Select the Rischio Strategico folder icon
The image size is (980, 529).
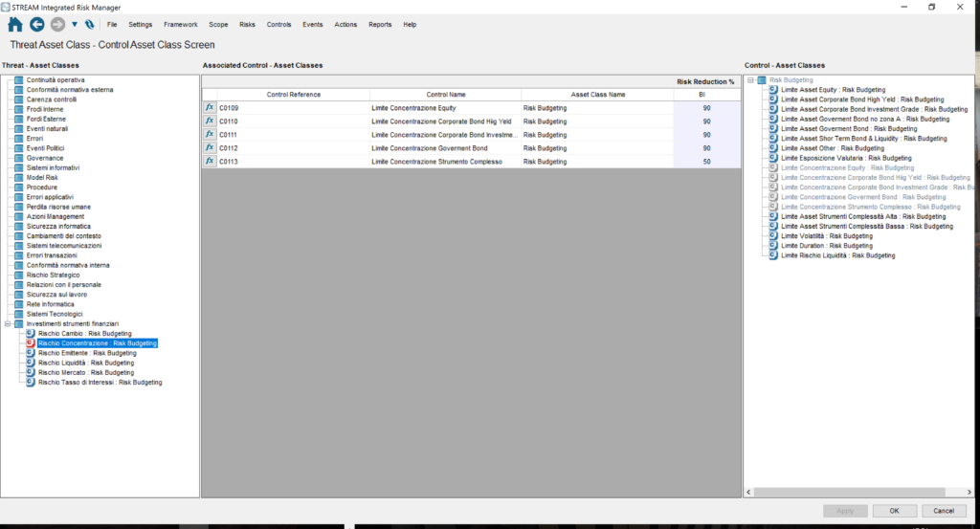tap(19, 275)
